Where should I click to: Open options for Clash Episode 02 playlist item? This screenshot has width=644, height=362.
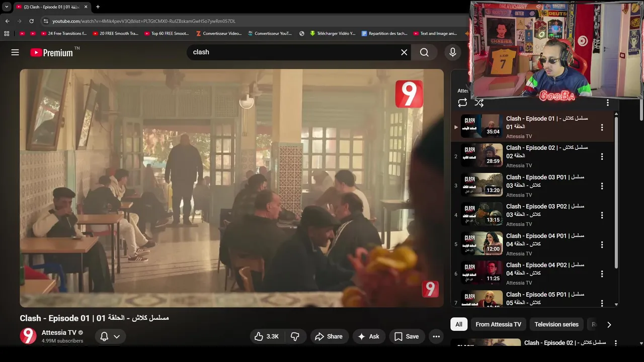point(602,156)
